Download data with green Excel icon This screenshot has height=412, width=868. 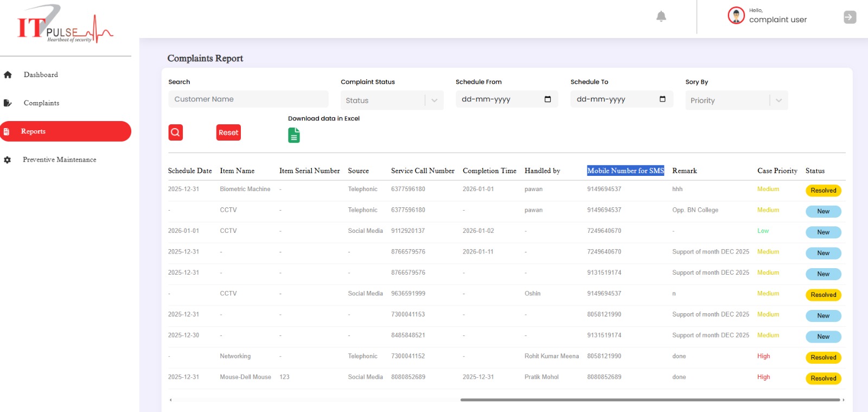(293, 135)
